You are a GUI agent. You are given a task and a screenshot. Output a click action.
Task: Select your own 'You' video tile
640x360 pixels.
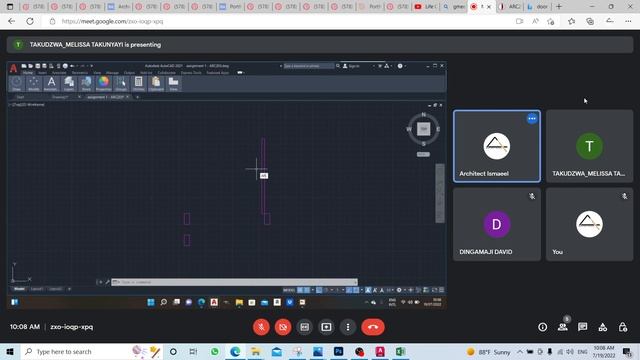pyautogui.click(x=589, y=224)
